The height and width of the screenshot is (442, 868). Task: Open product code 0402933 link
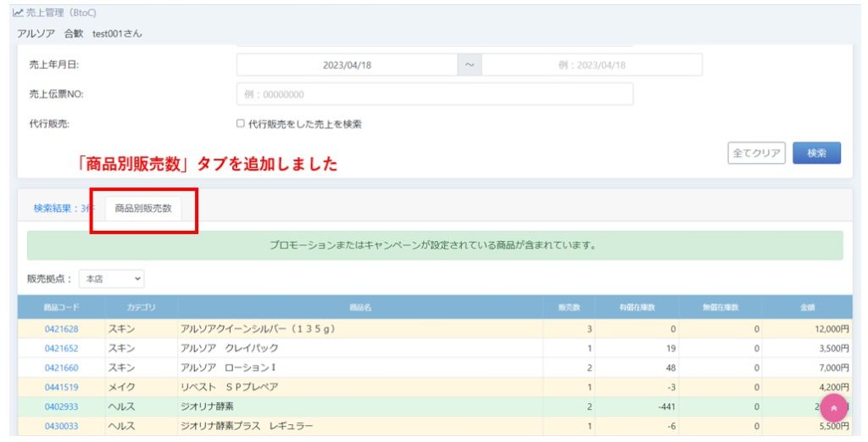pyautogui.click(x=61, y=406)
